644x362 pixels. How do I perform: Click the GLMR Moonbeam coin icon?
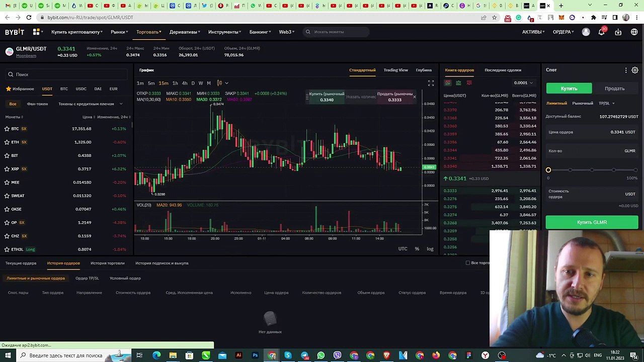click(x=9, y=51)
